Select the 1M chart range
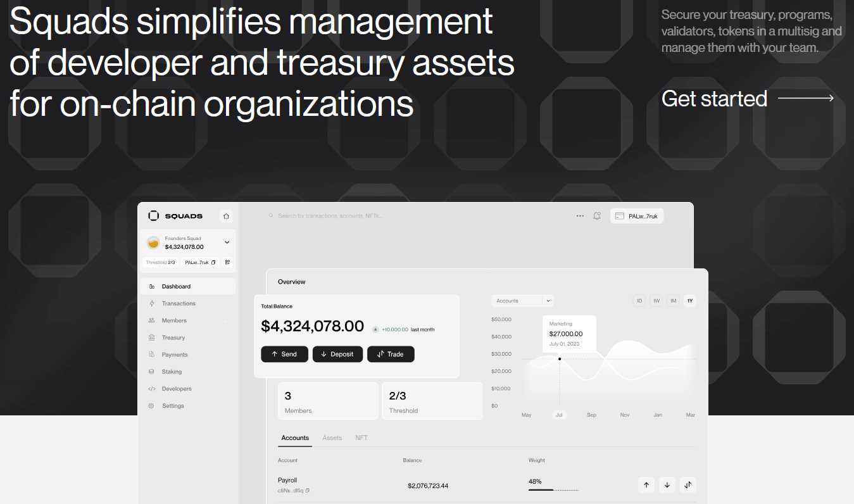Screen dimensions: 854x504 (673, 301)
